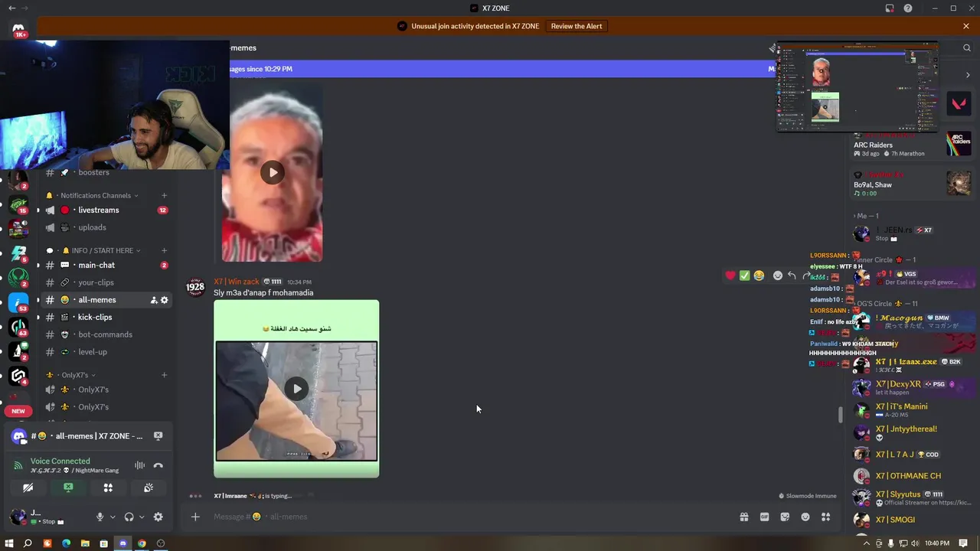
Task: Open the Start an Activity button
Action: [108, 487]
